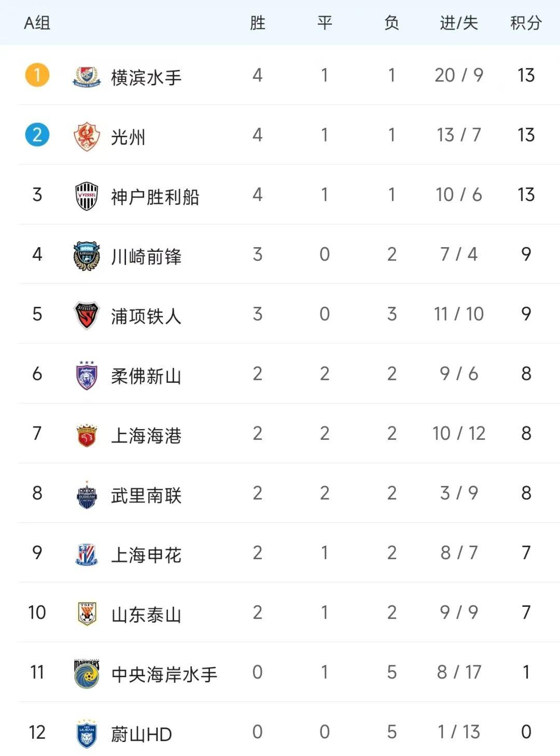The height and width of the screenshot is (756, 560).
Task: Click the 进/失 goals column header
Action: click(x=459, y=23)
